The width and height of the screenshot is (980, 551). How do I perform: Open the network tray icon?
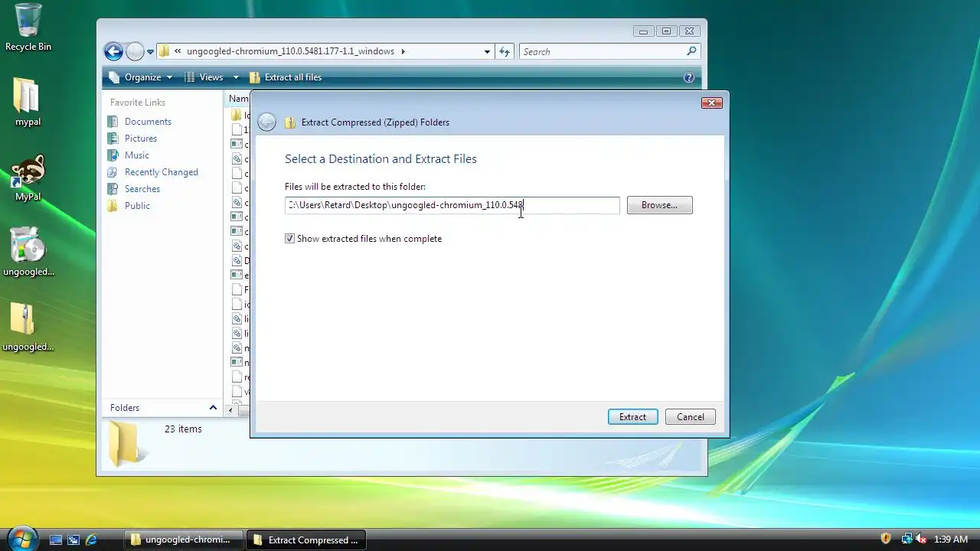click(906, 539)
